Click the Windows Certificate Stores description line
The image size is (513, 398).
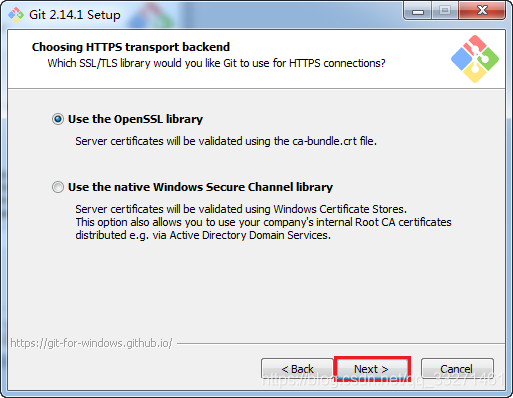[241, 209]
